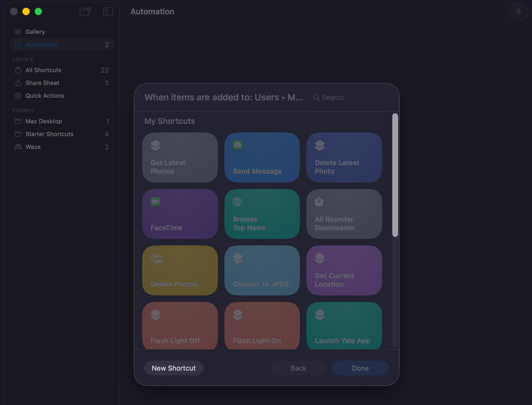Open the Share Sheet library section
532x405 pixels.
(42, 83)
